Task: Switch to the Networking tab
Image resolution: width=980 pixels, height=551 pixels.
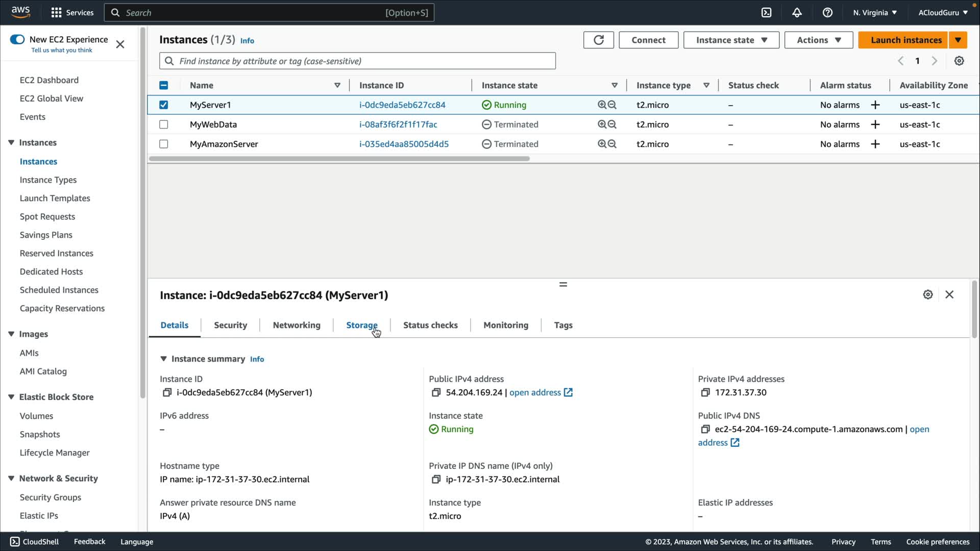Action: (296, 325)
